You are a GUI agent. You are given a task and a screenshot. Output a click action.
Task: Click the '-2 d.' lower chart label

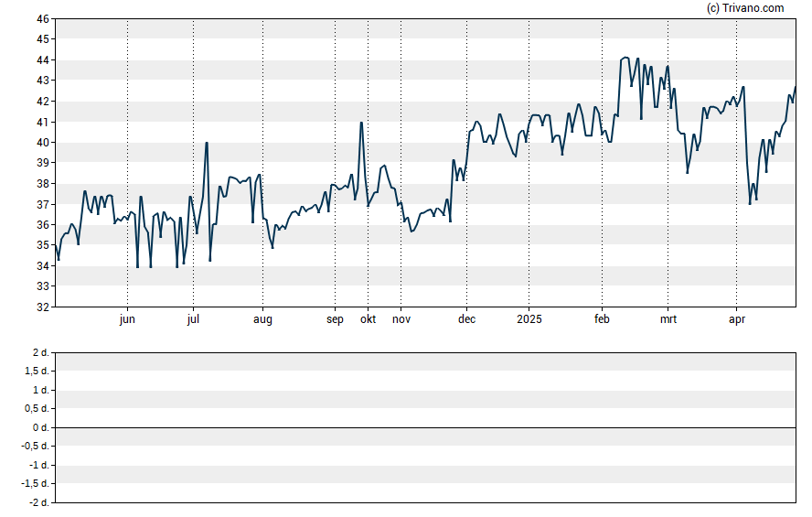pyautogui.click(x=39, y=502)
